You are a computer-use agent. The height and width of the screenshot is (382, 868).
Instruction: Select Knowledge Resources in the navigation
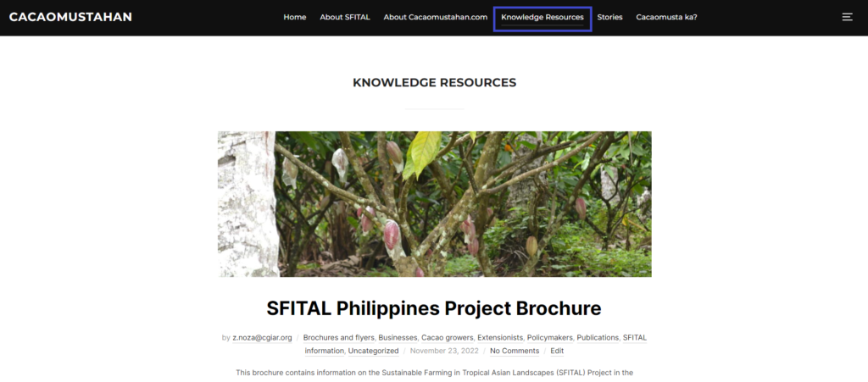point(542,18)
